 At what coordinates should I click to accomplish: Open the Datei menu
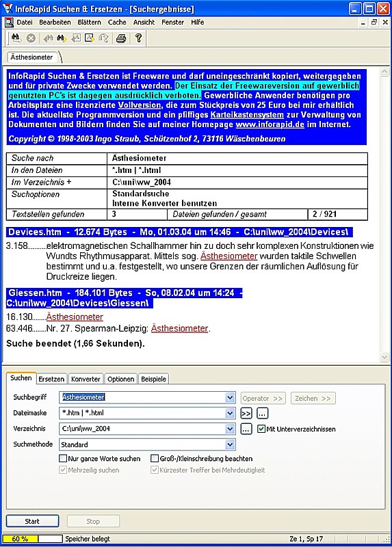[x=25, y=23]
